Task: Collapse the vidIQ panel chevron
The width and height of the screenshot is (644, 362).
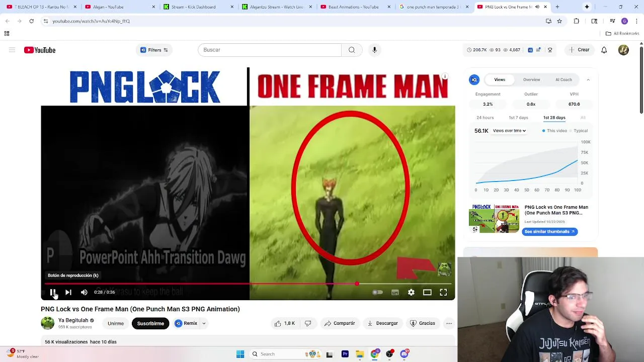Action: coord(588,79)
